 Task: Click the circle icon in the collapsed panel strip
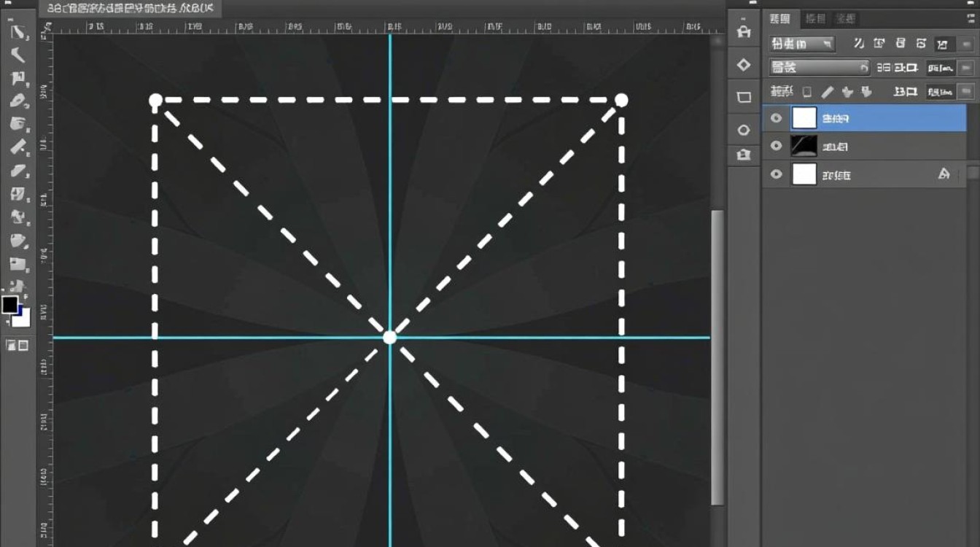coord(744,130)
